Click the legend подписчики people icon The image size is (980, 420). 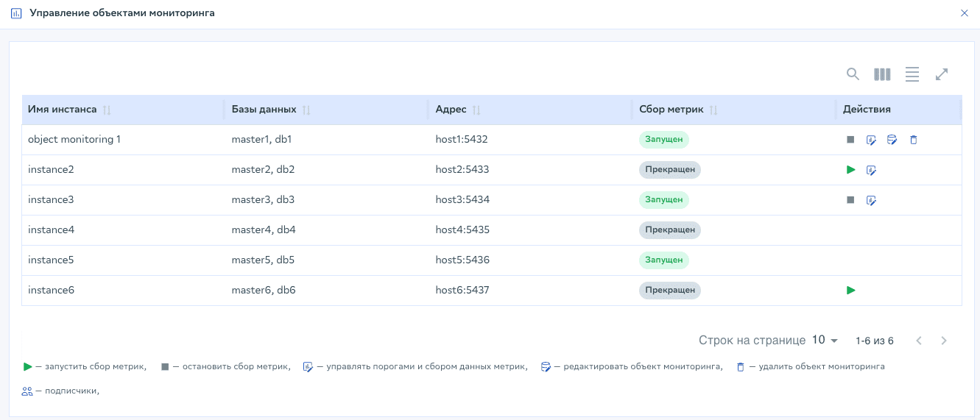point(27,391)
